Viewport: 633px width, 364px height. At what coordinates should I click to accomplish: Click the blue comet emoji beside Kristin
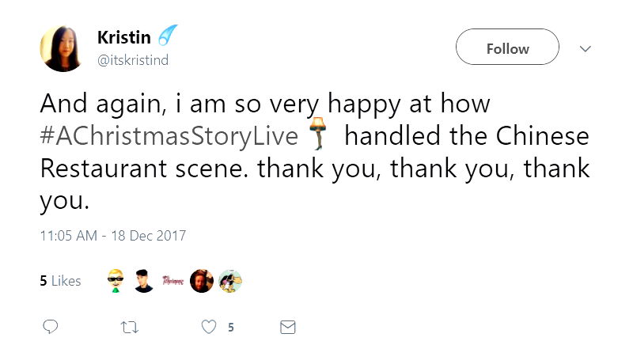click(168, 36)
